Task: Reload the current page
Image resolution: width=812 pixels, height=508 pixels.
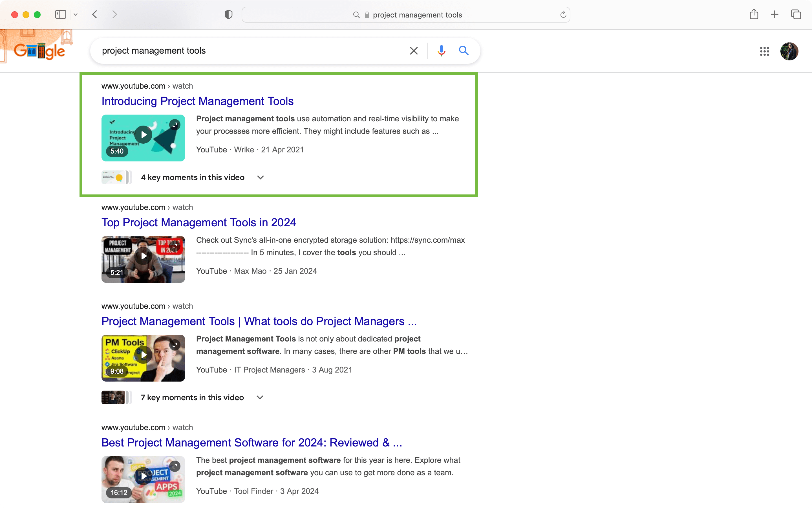Action: (x=563, y=14)
